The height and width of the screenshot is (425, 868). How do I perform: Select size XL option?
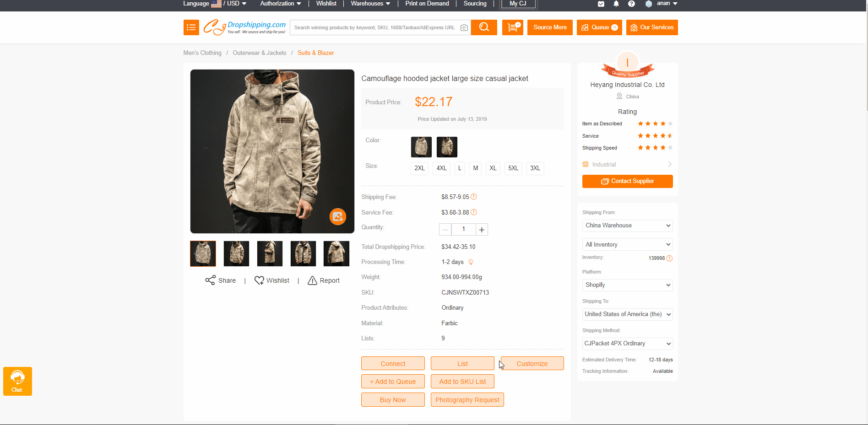[x=493, y=168]
